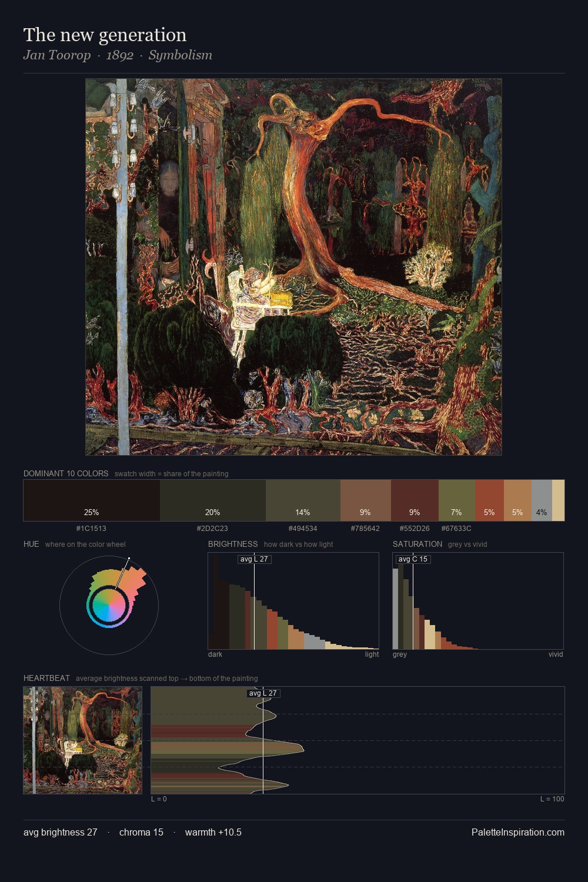Click the hex code #552D26
588x882 pixels.
415,529
